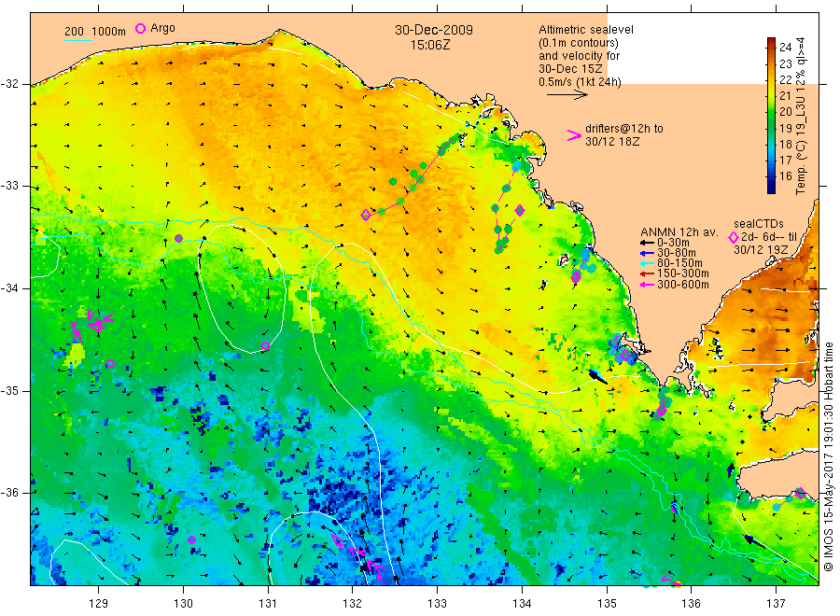
Task: Click the '30-Dec-2009' date title
Action: pyautogui.click(x=434, y=30)
